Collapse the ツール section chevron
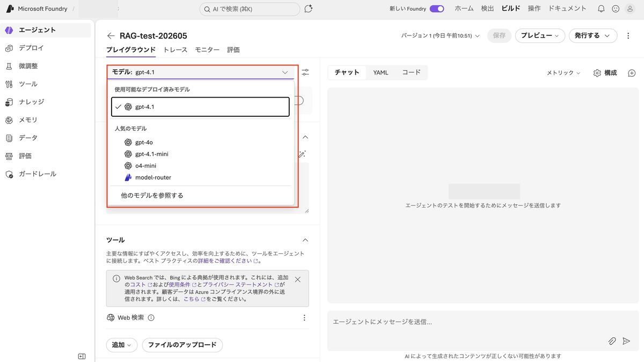Screen dimensions: 644x362 pos(305,240)
